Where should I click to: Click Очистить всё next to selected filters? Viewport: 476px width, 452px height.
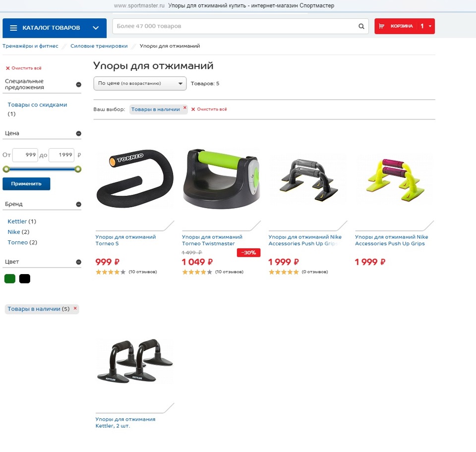209,109
